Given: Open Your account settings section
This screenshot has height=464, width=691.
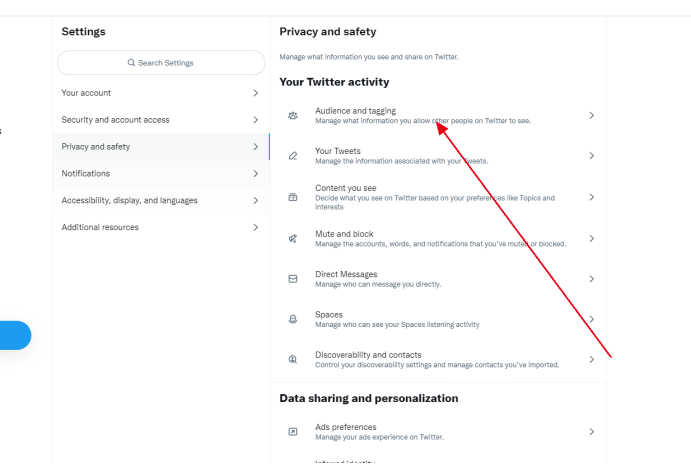Looking at the screenshot, I should 160,93.
